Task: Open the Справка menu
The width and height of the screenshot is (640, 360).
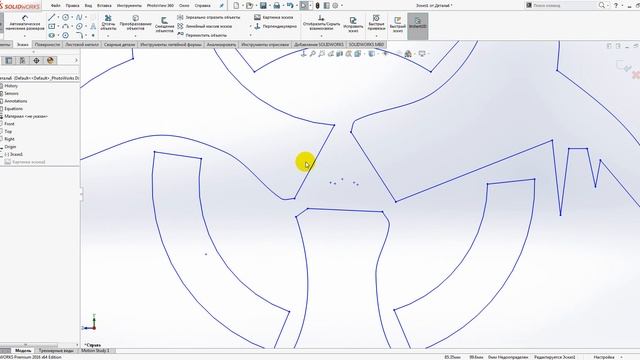Action: [x=202, y=6]
